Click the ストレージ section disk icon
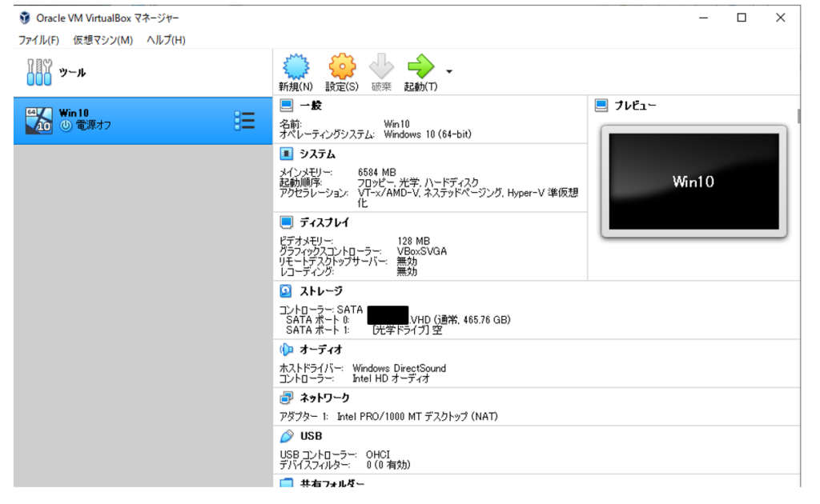 pos(286,291)
